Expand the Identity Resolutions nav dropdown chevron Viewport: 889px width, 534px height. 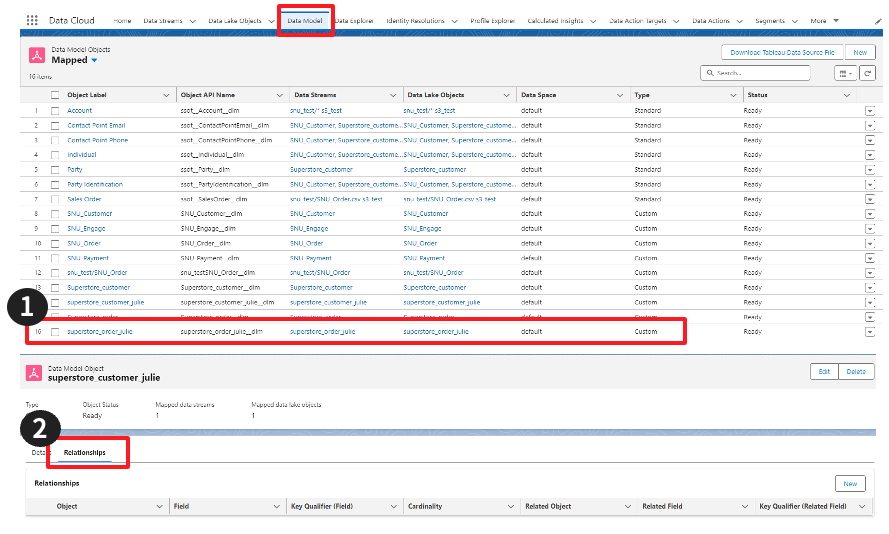[x=455, y=21]
